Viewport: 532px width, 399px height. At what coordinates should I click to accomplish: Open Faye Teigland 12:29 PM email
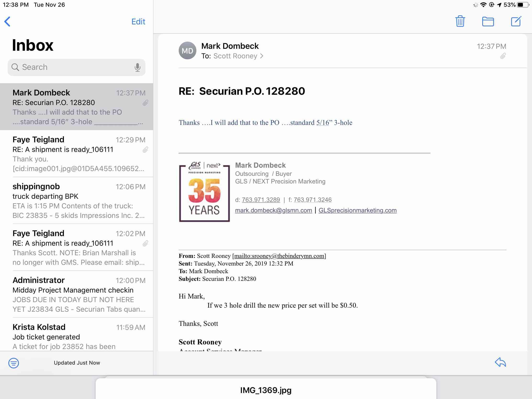click(x=77, y=154)
